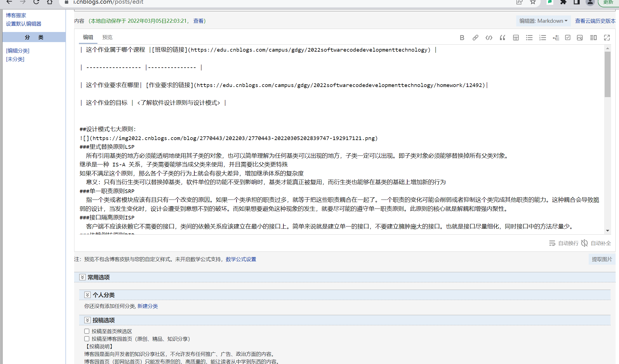Insert a task list checkbox item
This screenshot has height=364, width=619.
click(x=568, y=38)
